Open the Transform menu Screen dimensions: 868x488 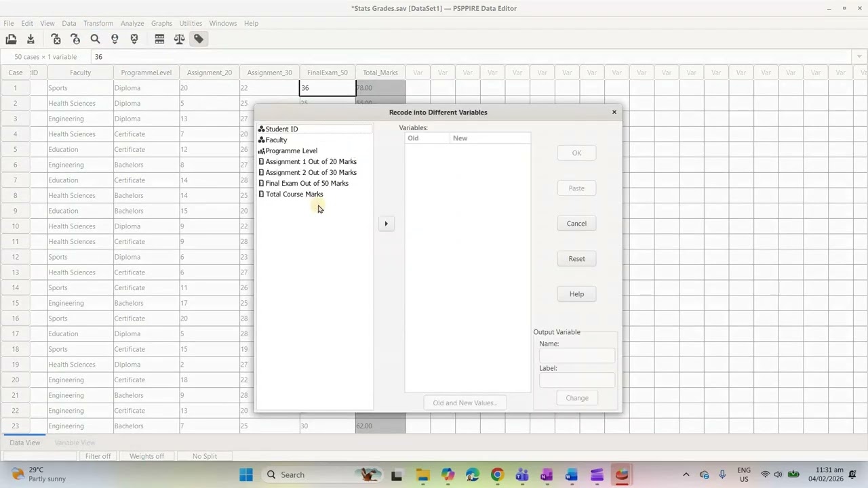[x=98, y=23]
